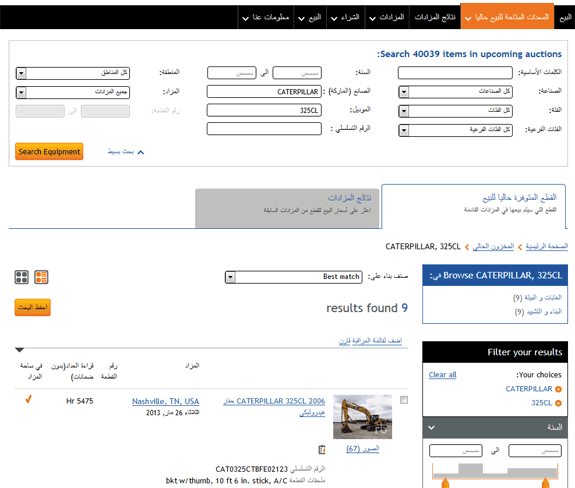Click the orange checkmark in auction column

(28, 399)
